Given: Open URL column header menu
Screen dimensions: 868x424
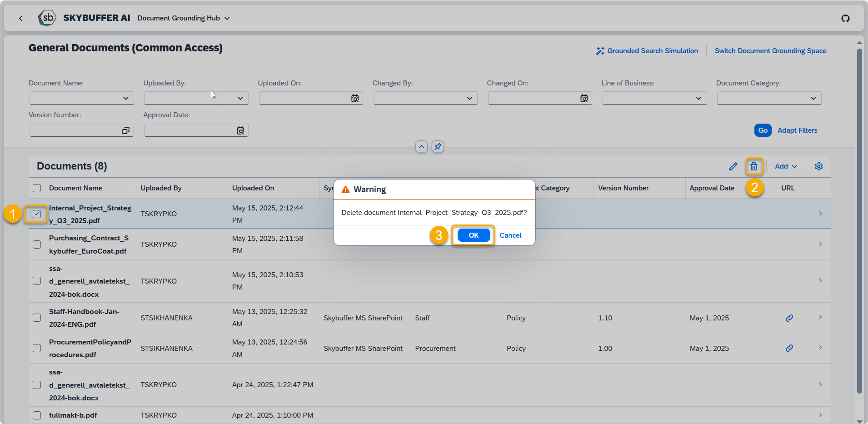Looking at the screenshot, I should click(788, 188).
